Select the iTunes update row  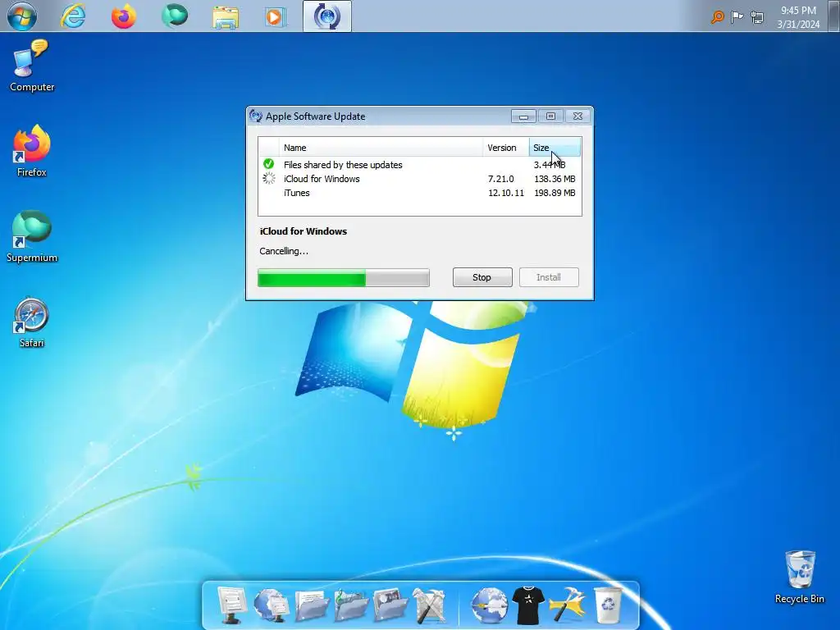(419, 193)
